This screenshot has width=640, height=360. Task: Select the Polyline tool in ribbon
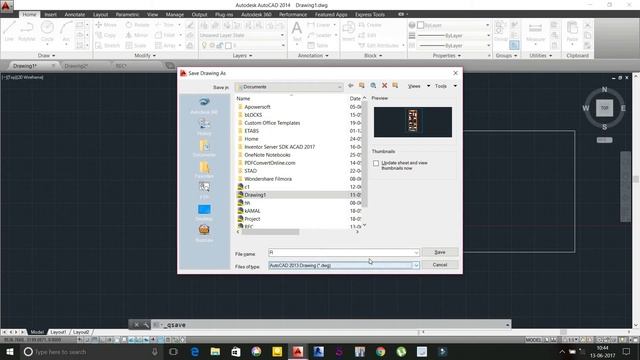27,31
